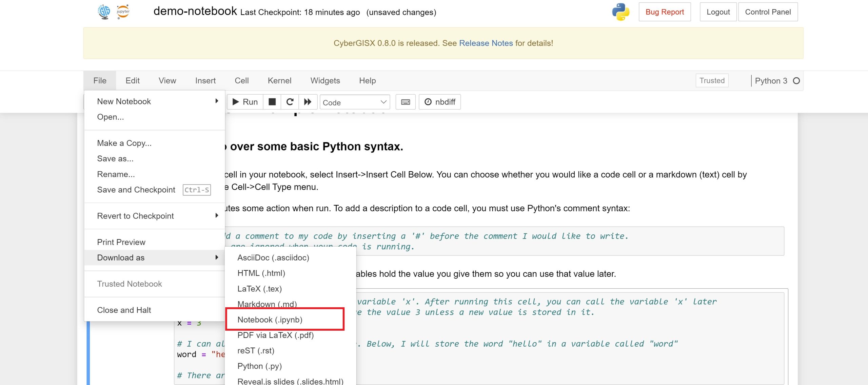Click the Run cell button
Image resolution: width=868 pixels, height=385 pixels.
tap(245, 102)
